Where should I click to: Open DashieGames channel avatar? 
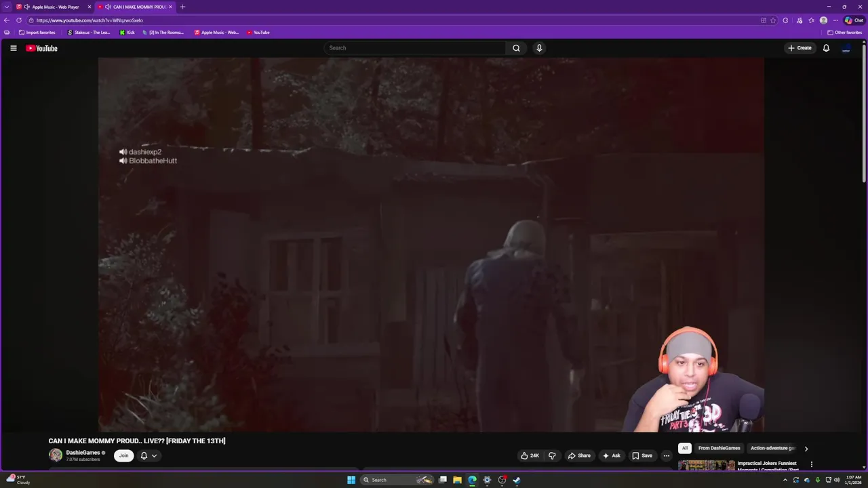(56, 455)
